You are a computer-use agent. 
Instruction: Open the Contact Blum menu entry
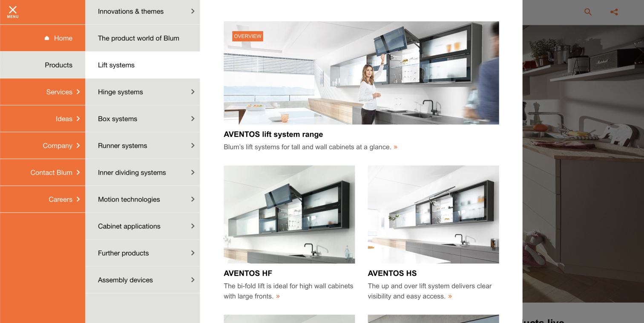pyautogui.click(x=43, y=172)
